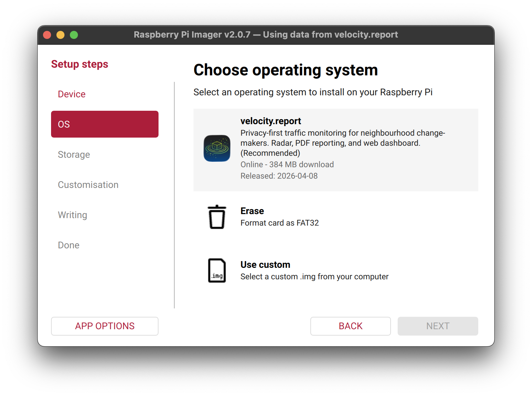This screenshot has height=396, width=532.
Task: Jump to the Storage step
Action: [74, 155]
